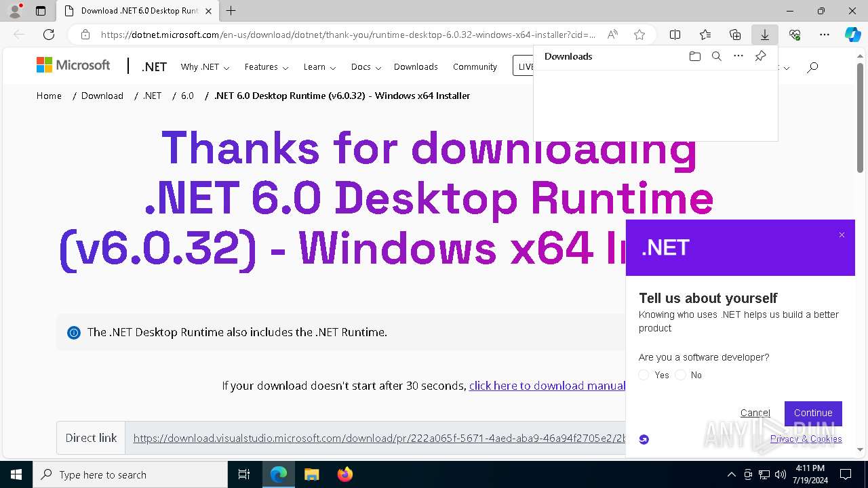This screenshot has width=868, height=488.
Task: Cancel the .NET survey
Action: coord(755,413)
